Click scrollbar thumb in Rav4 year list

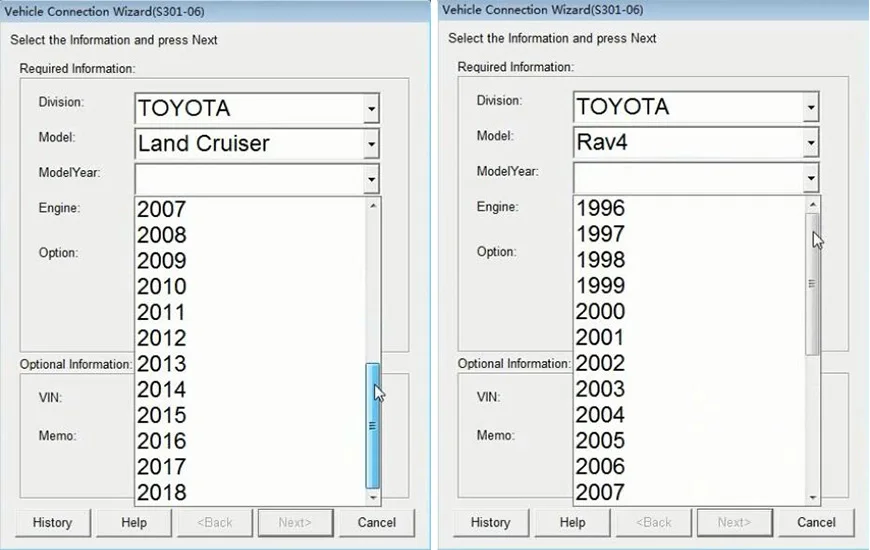pyautogui.click(x=813, y=284)
